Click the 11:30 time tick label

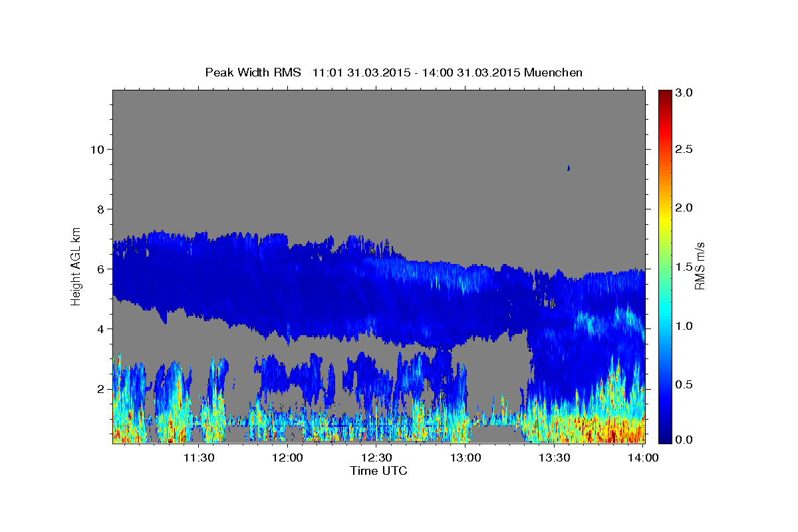(199, 458)
